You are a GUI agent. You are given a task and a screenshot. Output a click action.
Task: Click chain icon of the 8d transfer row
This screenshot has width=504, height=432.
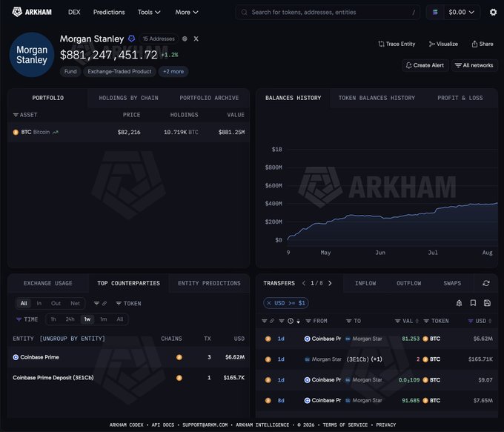tap(268, 400)
